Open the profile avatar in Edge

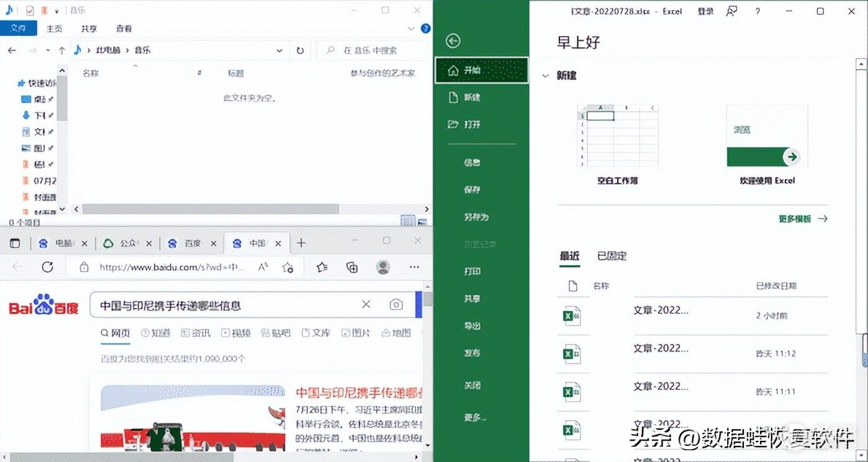pyautogui.click(x=384, y=267)
